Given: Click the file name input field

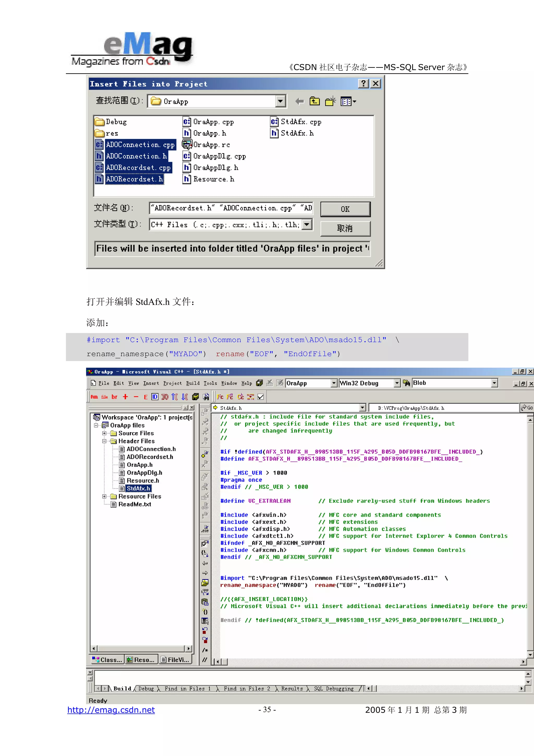Looking at the screenshot, I should (231, 208).
